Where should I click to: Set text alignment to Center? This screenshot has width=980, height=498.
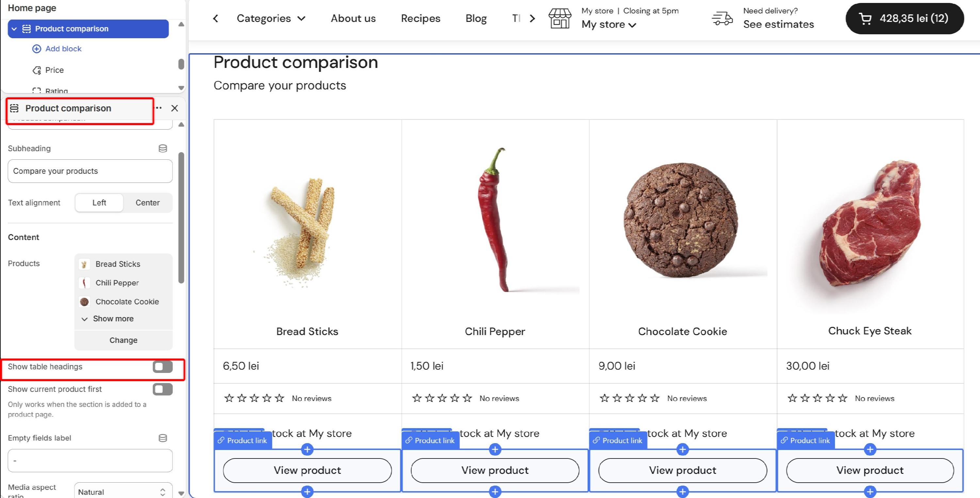click(x=148, y=203)
